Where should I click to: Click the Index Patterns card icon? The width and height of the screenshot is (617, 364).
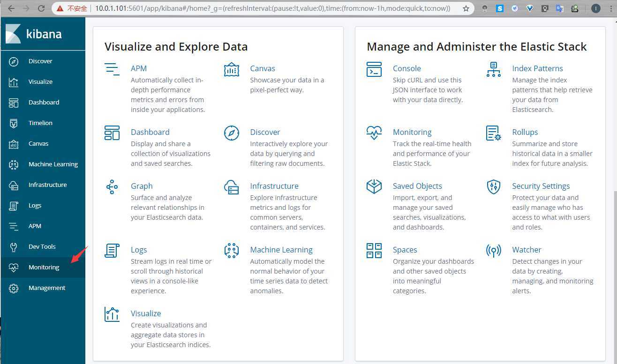tap(494, 69)
